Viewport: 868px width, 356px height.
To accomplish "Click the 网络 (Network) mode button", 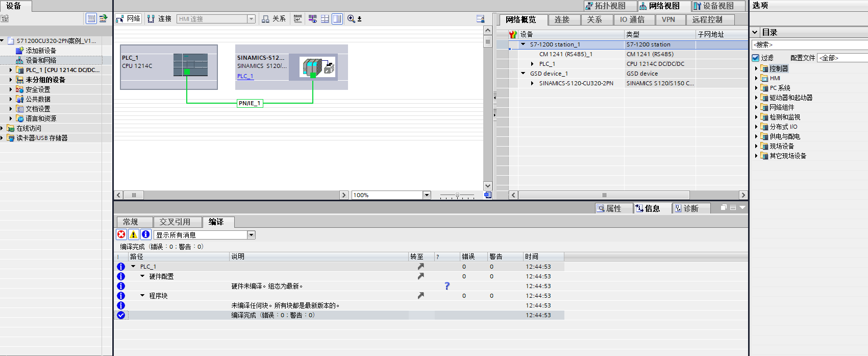I will pos(128,19).
